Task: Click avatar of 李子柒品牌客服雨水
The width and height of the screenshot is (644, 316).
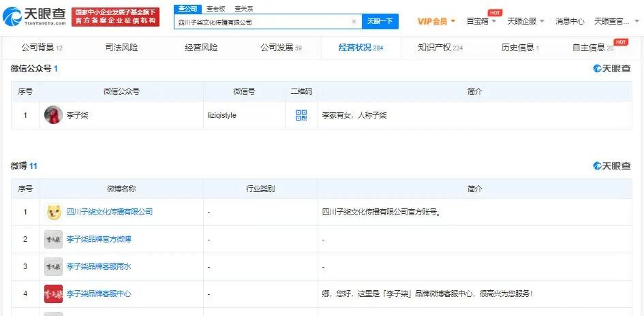Action: click(53, 267)
